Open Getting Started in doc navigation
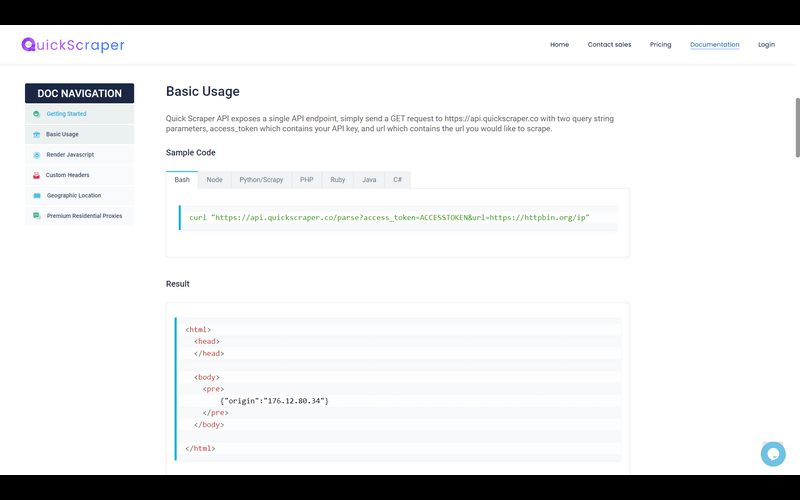 (x=80, y=114)
